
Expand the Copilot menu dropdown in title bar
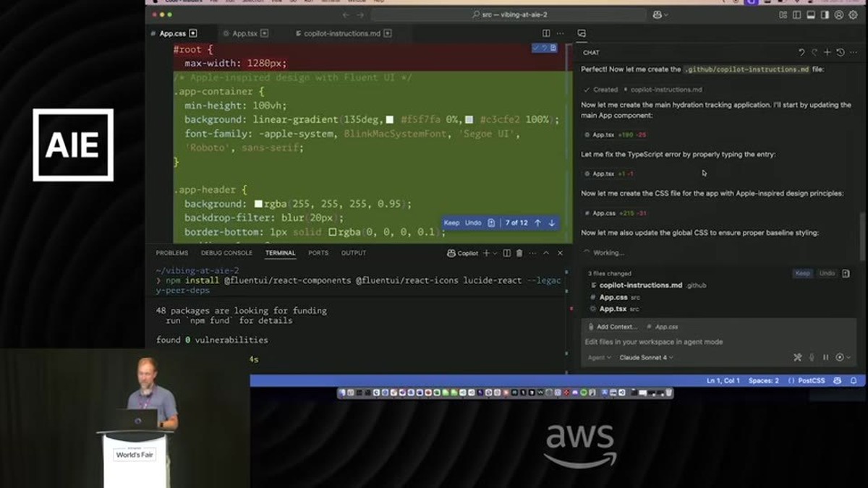[660, 14]
